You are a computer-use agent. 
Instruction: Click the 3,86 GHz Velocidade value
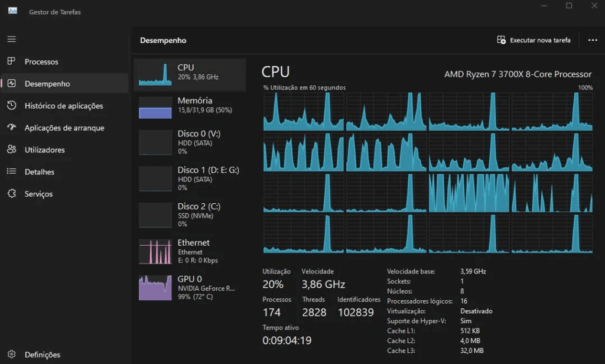323,284
